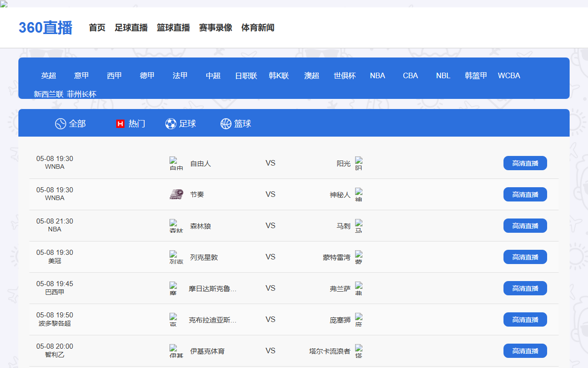Select the 澳超 league link

point(312,76)
